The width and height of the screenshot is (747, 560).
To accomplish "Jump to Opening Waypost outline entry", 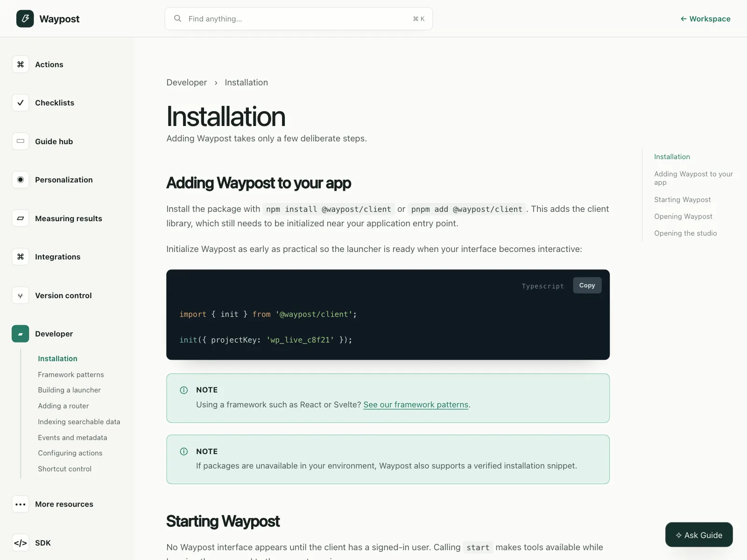I will pos(683,217).
